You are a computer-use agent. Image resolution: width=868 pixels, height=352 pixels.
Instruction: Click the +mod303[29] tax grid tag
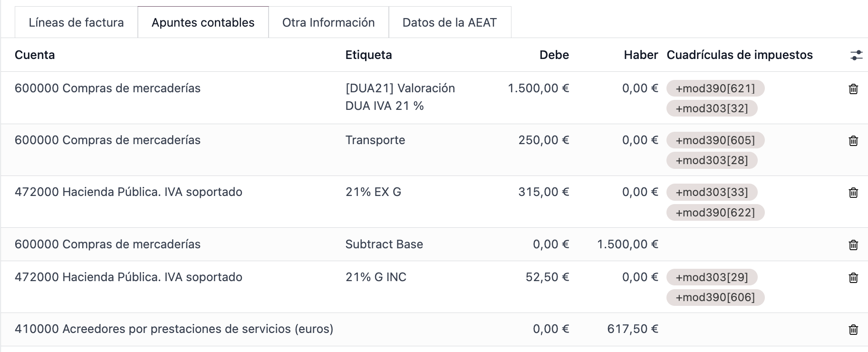click(712, 277)
